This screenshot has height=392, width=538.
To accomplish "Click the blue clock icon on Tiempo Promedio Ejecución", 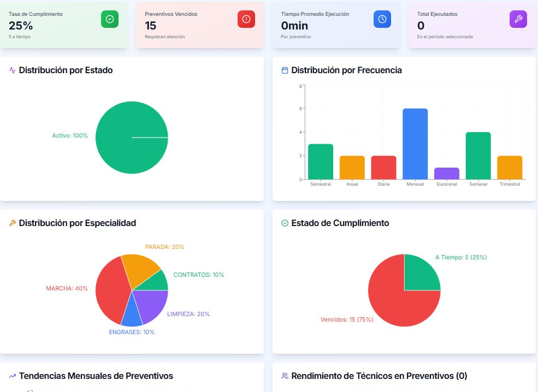I will point(382,19).
